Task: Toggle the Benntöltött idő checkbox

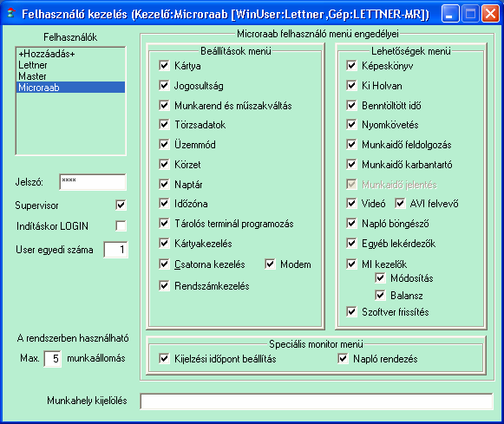Action: (x=351, y=106)
